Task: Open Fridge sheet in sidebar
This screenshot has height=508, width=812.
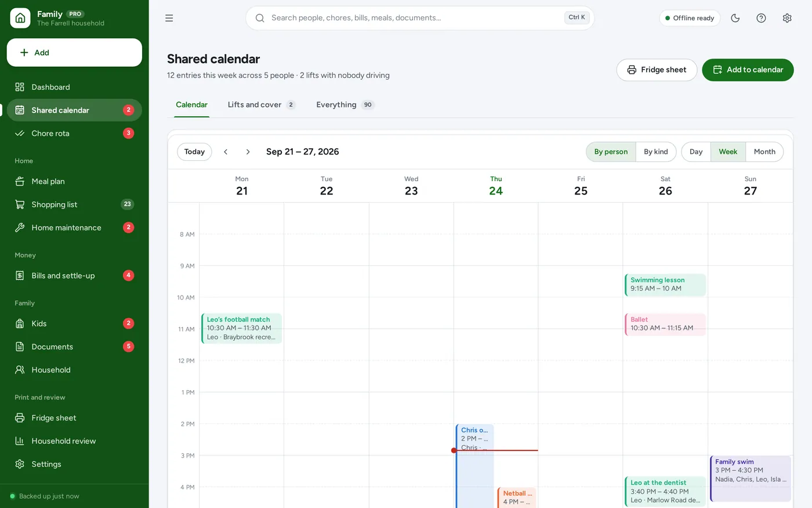Action: click(74, 418)
